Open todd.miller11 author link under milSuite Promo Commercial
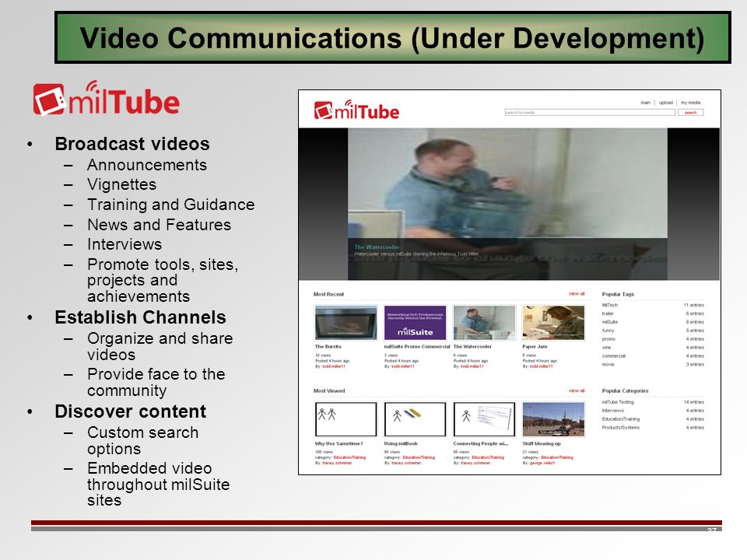 tap(403, 366)
